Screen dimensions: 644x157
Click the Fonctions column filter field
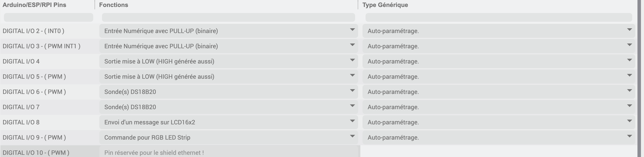click(x=228, y=17)
